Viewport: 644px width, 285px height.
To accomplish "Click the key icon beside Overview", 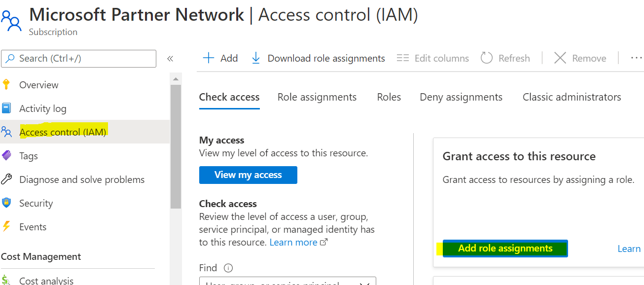I will pyautogui.click(x=6, y=85).
